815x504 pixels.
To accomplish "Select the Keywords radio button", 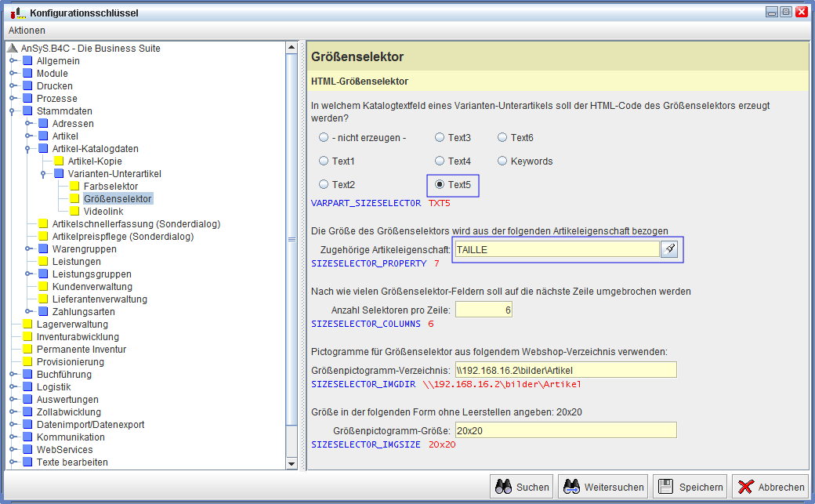I will point(502,161).
